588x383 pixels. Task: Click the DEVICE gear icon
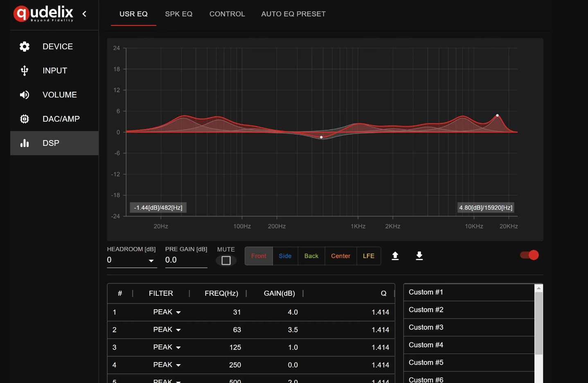click(x=25, y=47)
